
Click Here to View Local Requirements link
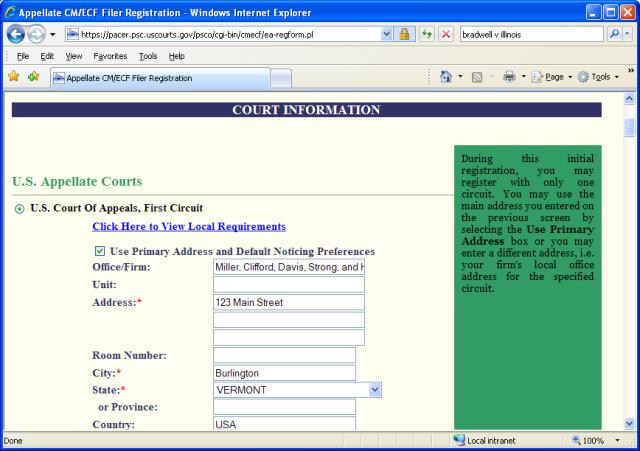[x=188, y=227]
